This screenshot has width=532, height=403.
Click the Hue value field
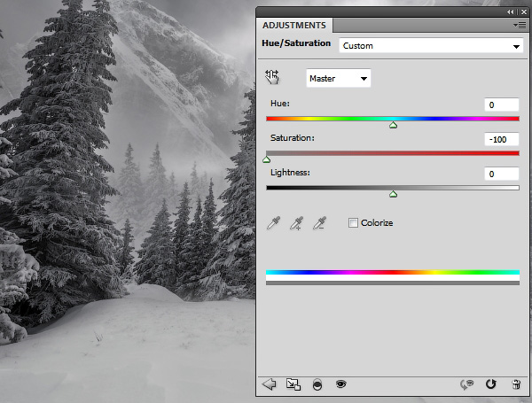[502, 105]
